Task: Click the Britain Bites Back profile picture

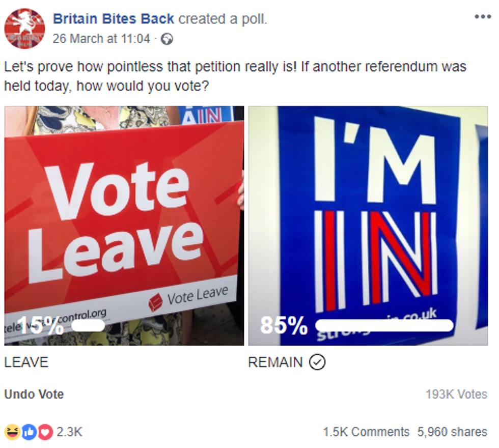Action: coord(24,29)
